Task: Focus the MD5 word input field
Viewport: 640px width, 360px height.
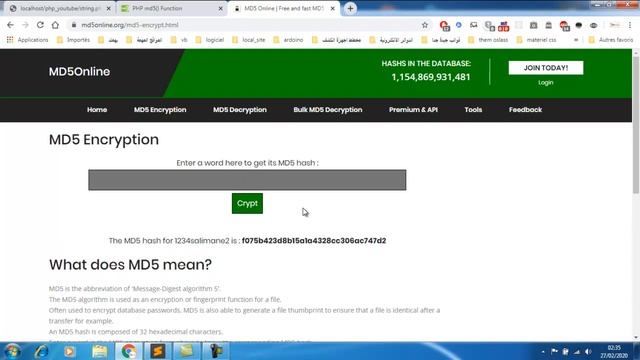Action: click(x=247, y=180)
